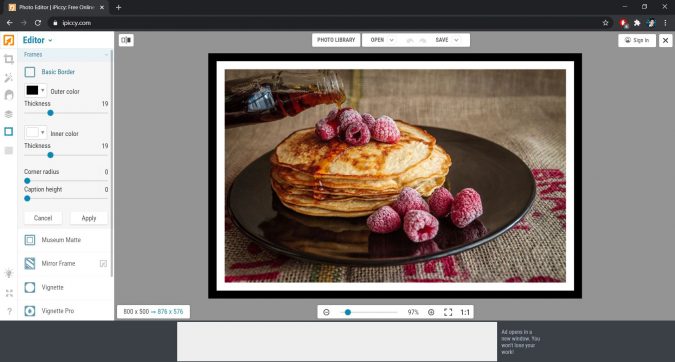
Task: Select the Vignette Pro label
Action: tap(58, 311)
